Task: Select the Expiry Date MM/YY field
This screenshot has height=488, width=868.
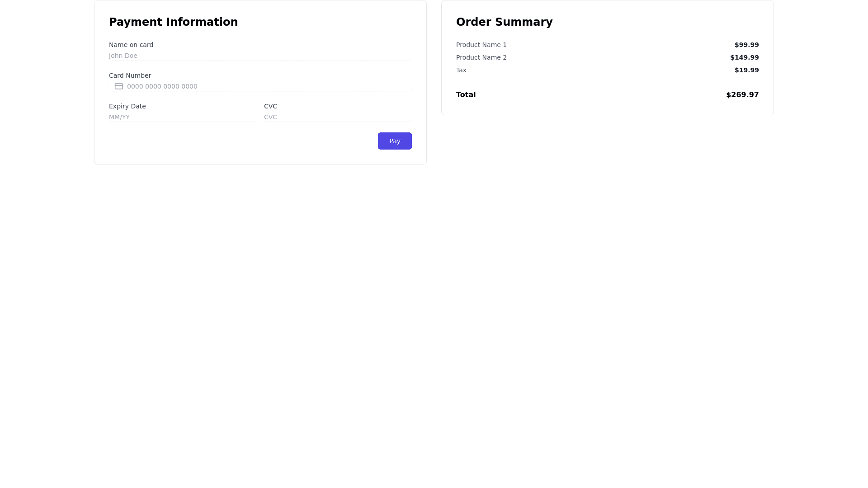Action: tap(183, 117)
